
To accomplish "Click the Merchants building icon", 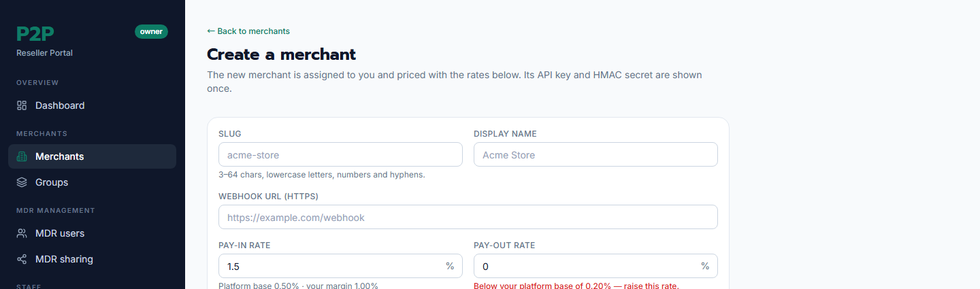I will [x=22, y=156].
